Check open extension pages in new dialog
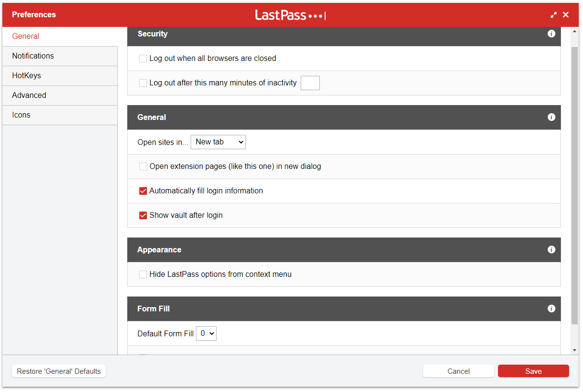The image size is (583, 392). pos(143,166)
